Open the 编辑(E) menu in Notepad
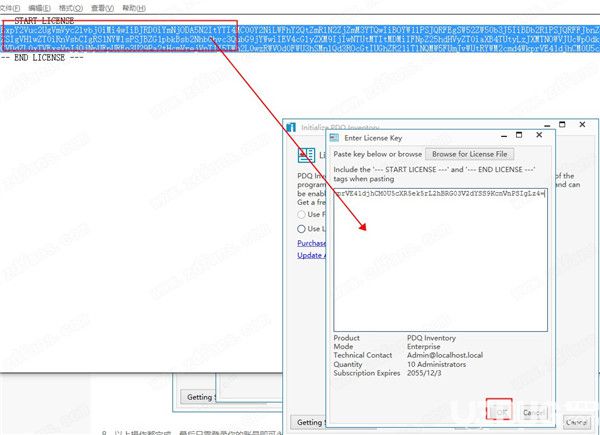600x435 pixels. (x=39, y=8)
